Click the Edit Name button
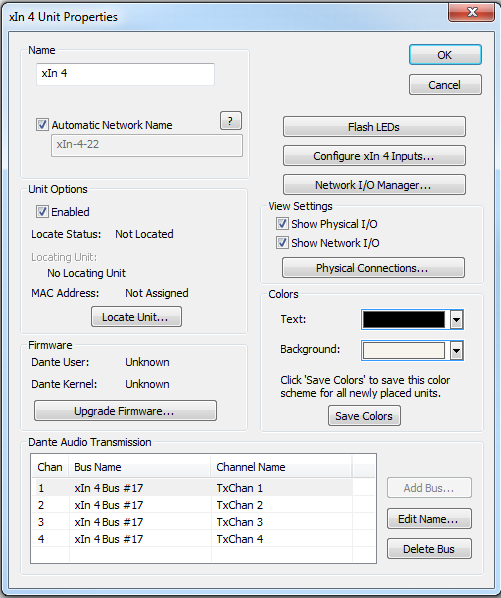Screen dimensions: 501x598 click(x=429, y=519)
